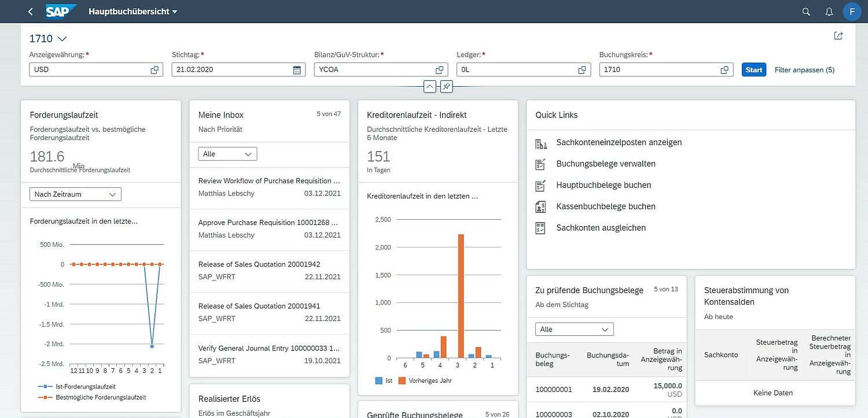This screenshot has width=868, height=418.
Task: Open Release of Sales Quotation 20001942
Action: 269,271
